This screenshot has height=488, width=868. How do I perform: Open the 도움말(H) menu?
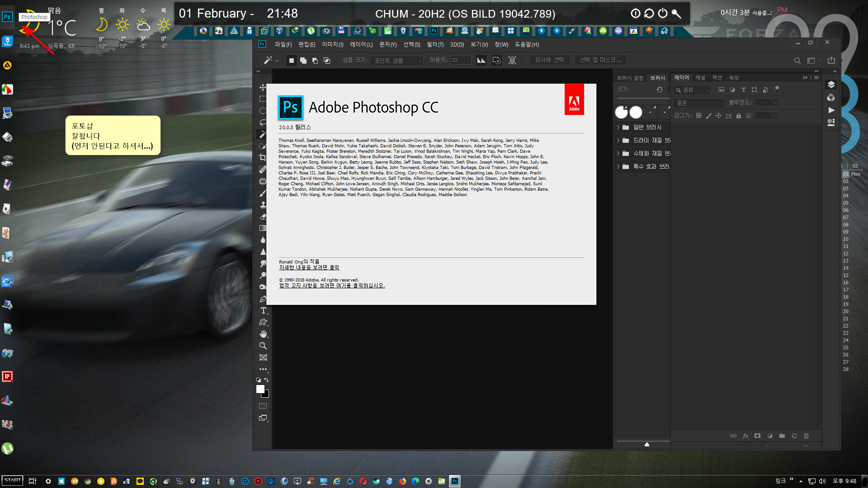pos(527,45)
